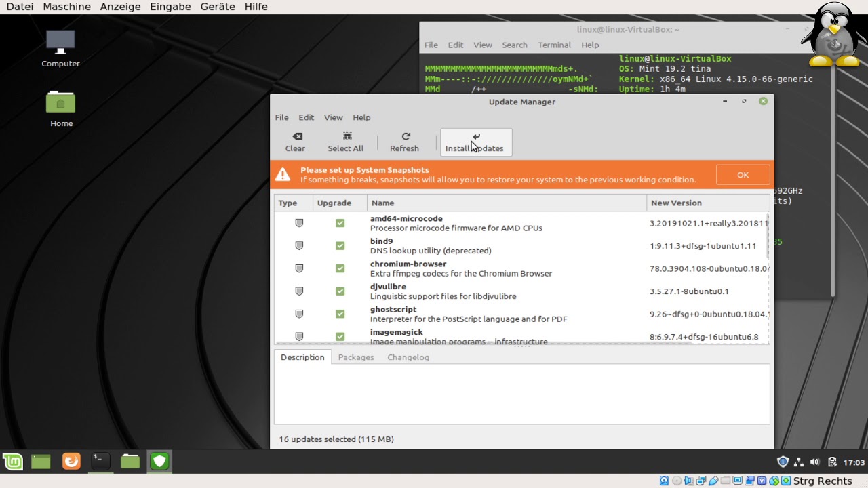This screenshot has height=488, width=868.
Task: Uncheck the bind9 upgrade checkbox
Action: (340, 246)
